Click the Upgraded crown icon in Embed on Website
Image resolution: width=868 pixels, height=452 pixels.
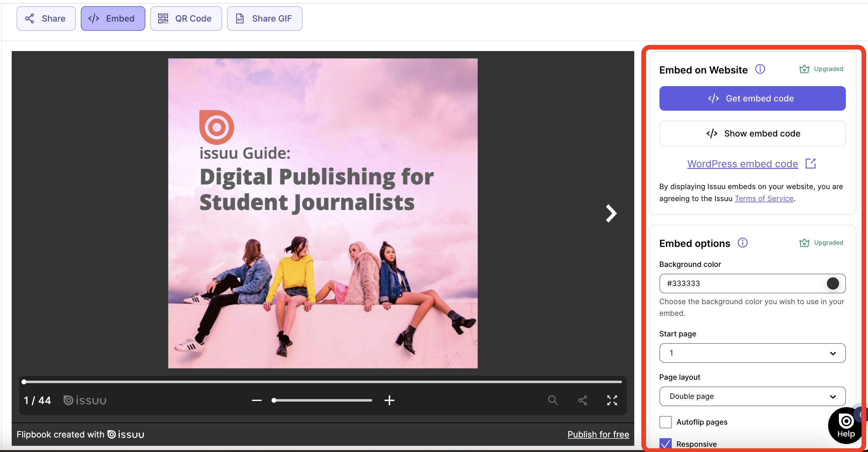pyautogui.click(x=804, y=69)
